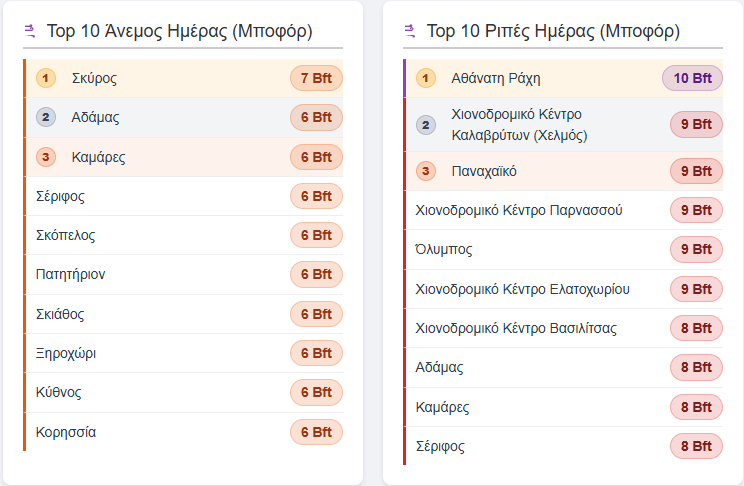Viewport: 744px width, 486px height.
Task: Select Χιονοδρομικό Κέντρο Βασιλίτσας row
Action: (565, 328)
